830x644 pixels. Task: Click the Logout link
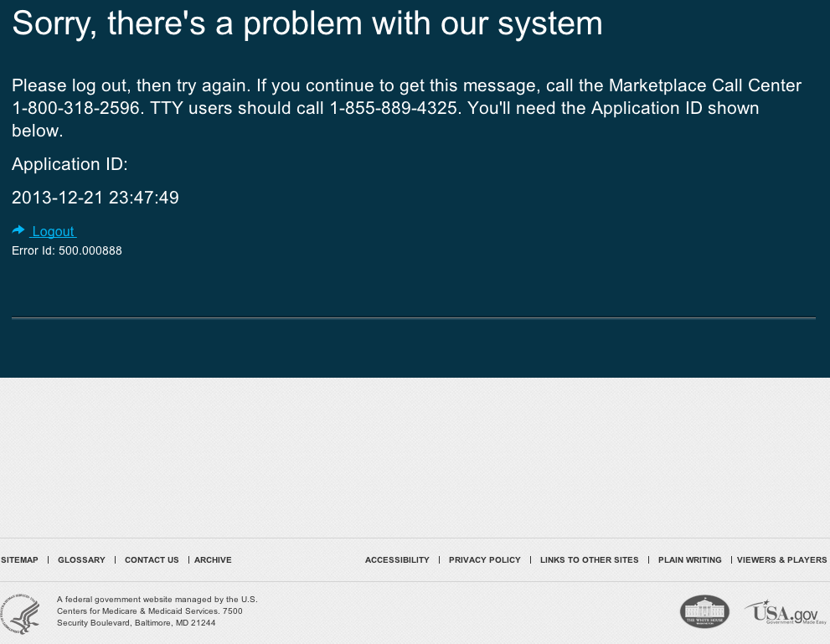pyautogui.click(x=54, y=232)
